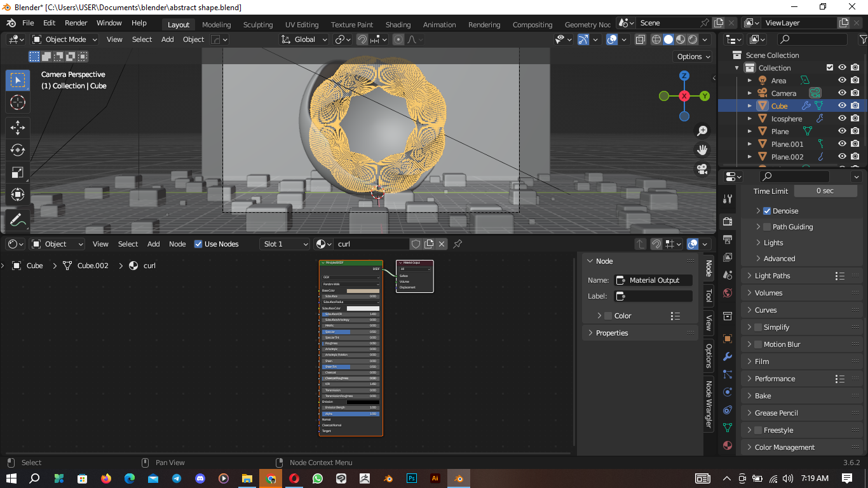Open Output properties tab icon
This screenshot has height=488, width=868.
tap(728, 240)
